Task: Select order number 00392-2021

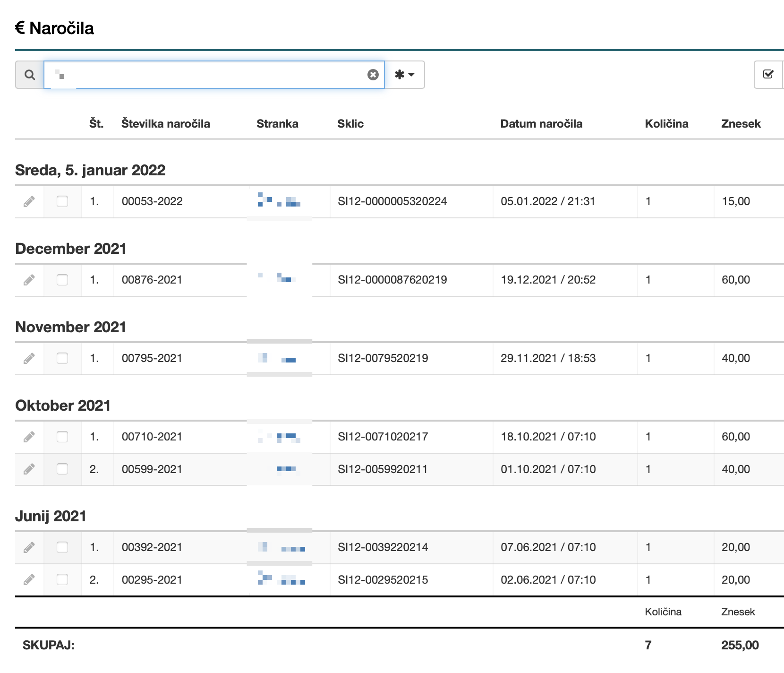Action: 152,547
